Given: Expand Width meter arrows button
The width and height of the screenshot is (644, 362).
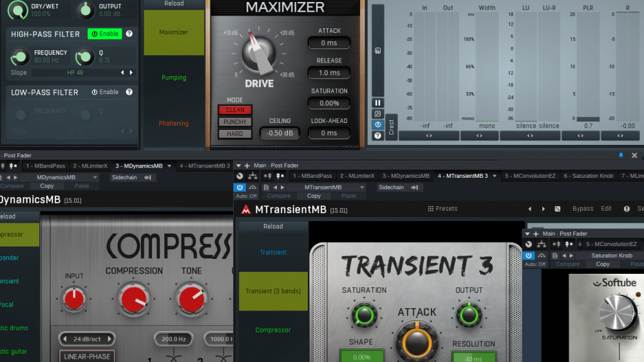Looking at the screenshot, I should point(479,136).
